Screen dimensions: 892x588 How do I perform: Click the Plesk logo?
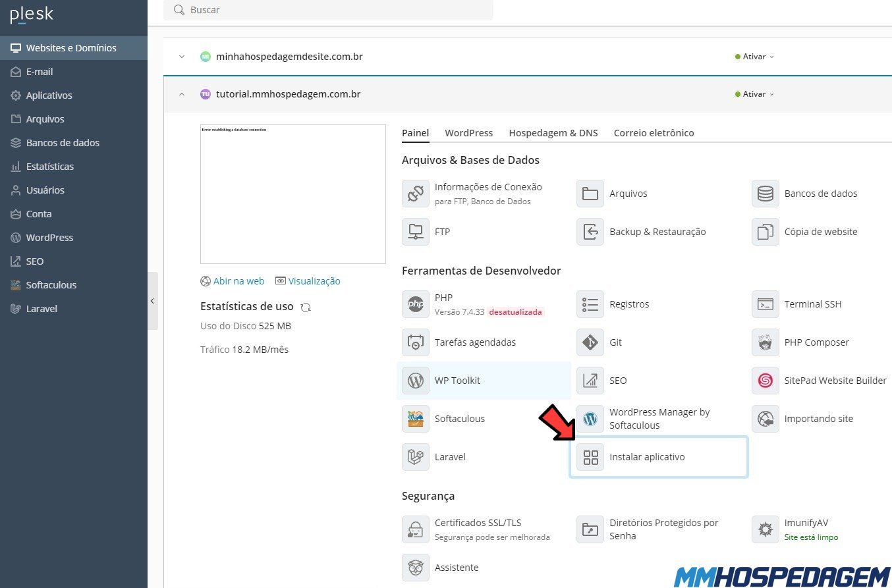pyautogui.click(x=32, y=15)
